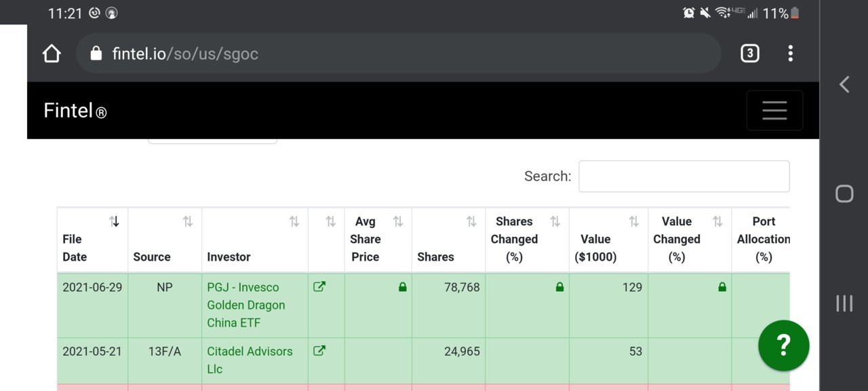Open PGJ - Invesco Golden Dragon China ETF link

pyautogui.click(x=245, y=305)
